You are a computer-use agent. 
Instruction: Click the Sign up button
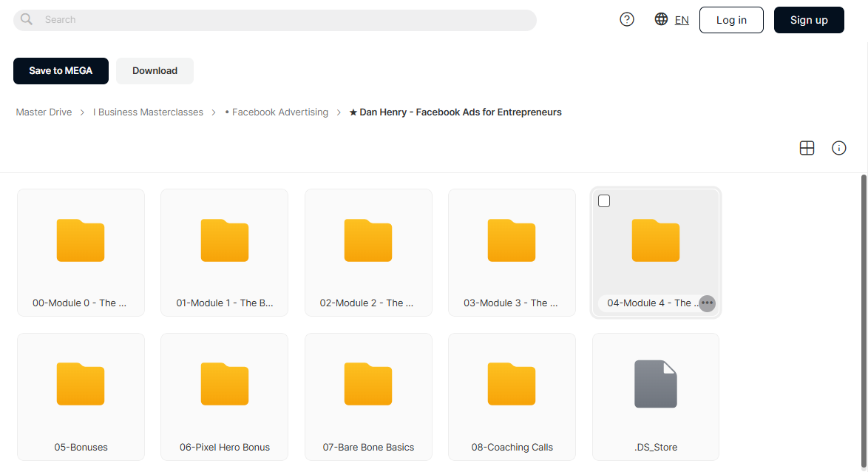[x=809, y=20]
